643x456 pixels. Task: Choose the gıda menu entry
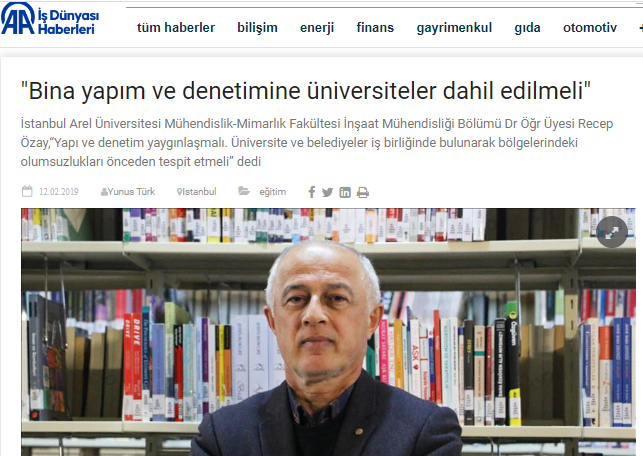pos(527,27)
